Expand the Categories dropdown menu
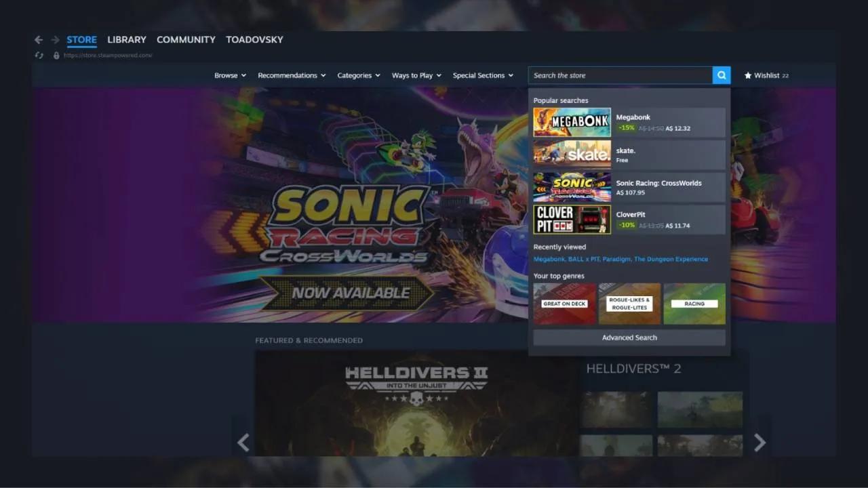Viewport: 868px width, 488px height. (359, 75)
